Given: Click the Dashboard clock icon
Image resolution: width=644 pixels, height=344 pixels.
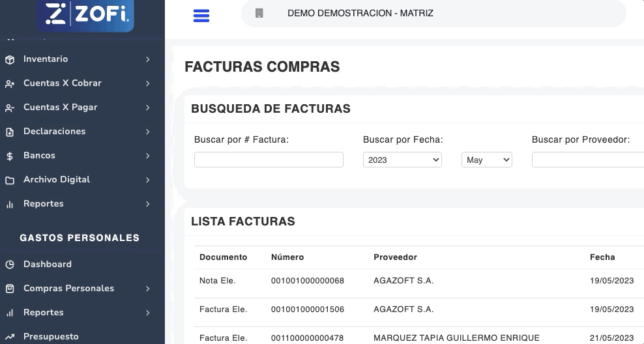Looking at the screenshot, I should pos(10,265).
